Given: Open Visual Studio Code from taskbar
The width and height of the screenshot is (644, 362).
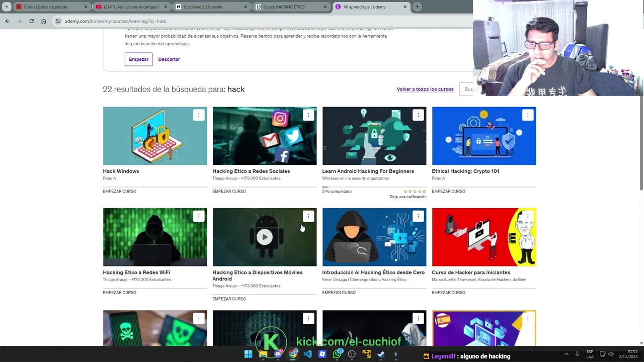Looking at the screenshot, I should 307,354.
